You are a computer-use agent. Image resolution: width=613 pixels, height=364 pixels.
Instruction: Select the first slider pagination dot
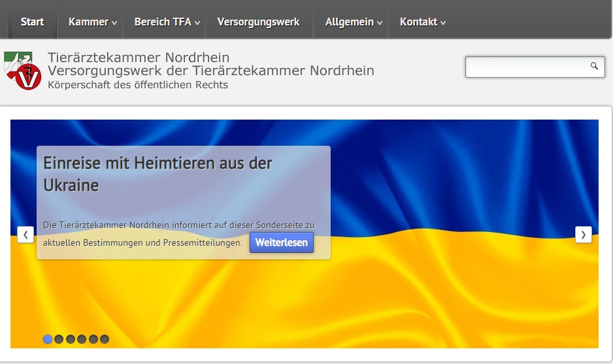pos(48,339)
